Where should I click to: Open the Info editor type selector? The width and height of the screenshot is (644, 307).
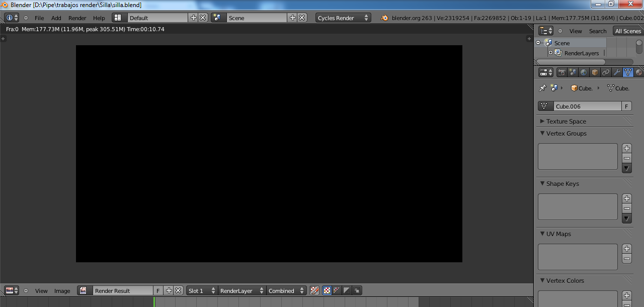(12, 18)
